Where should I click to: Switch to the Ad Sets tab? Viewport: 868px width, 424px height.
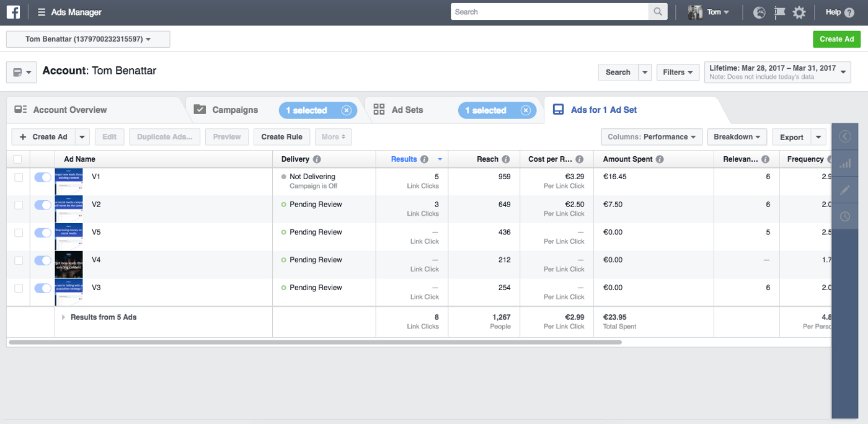407,110
